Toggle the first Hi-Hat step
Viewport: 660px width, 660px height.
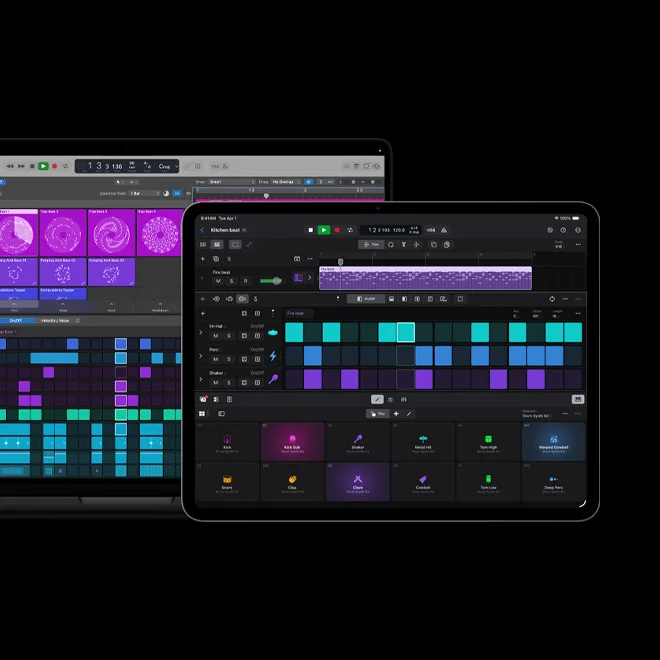point(294,332)
